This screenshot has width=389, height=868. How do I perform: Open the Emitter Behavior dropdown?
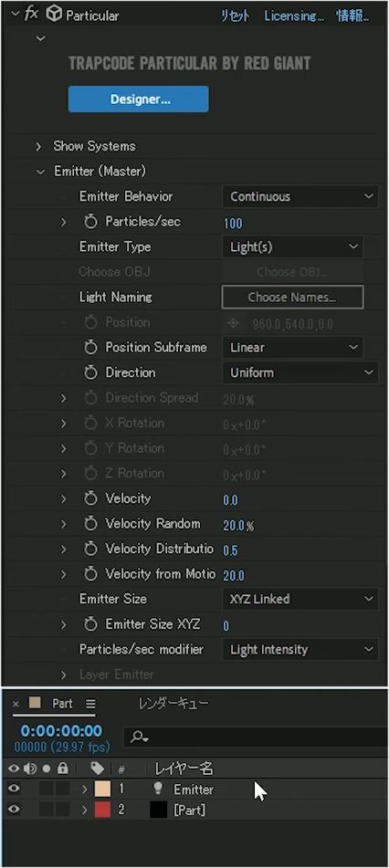(x=300, y=196)
